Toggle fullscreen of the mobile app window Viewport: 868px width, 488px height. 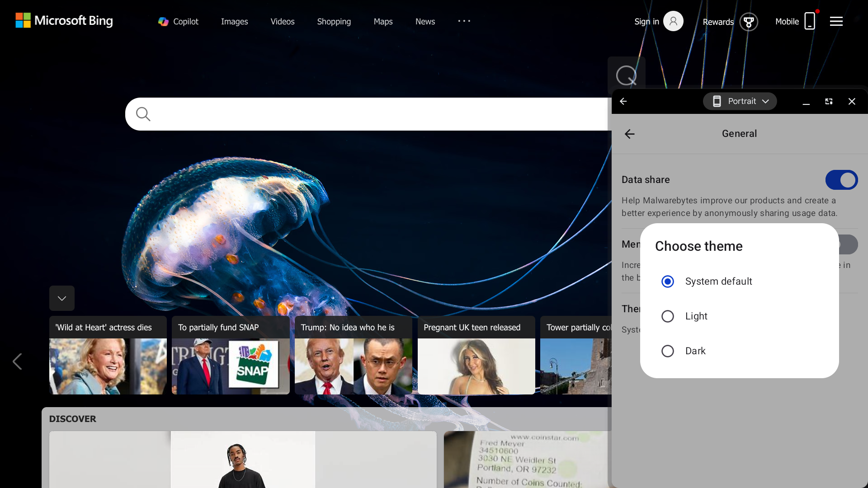[829, 101]
